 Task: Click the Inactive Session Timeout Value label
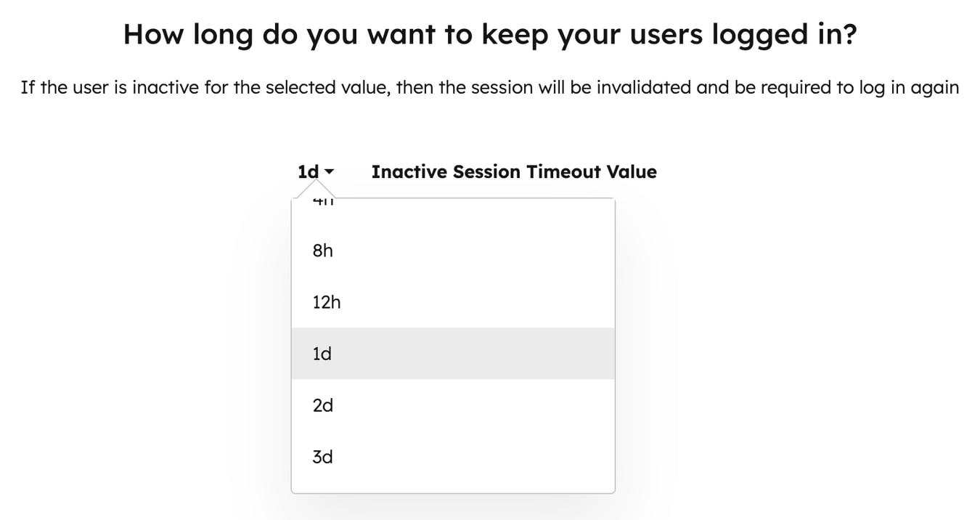pyautogui.click(x=514, y=171)
